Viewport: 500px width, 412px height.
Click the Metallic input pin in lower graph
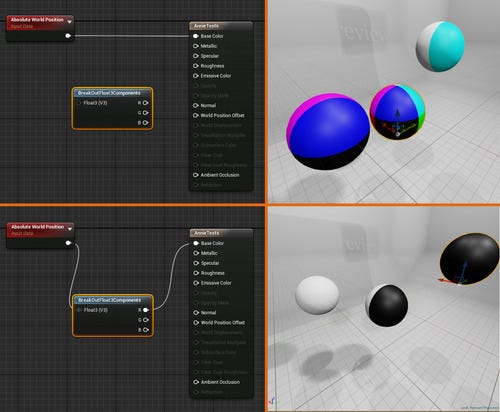point(196,253)
